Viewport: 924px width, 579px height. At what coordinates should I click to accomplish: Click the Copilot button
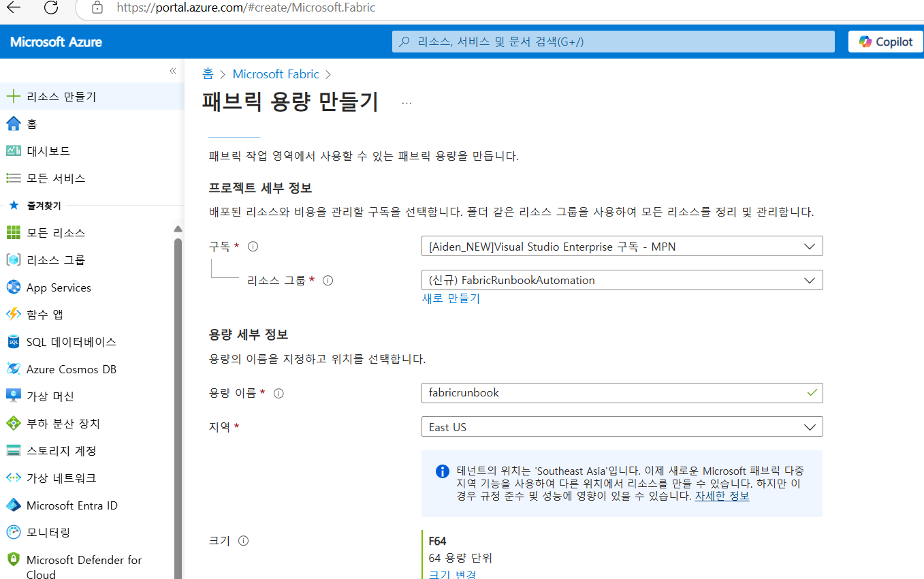(885, 42)
